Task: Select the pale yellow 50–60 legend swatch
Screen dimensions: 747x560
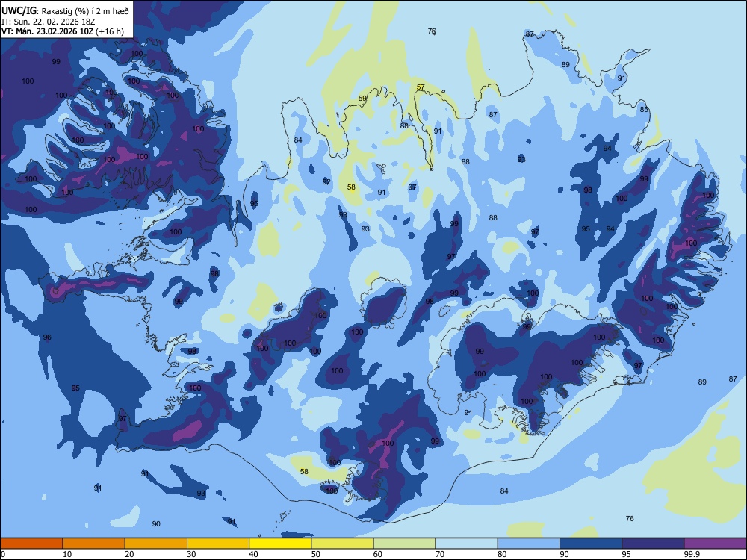Action: click(342, 544)
